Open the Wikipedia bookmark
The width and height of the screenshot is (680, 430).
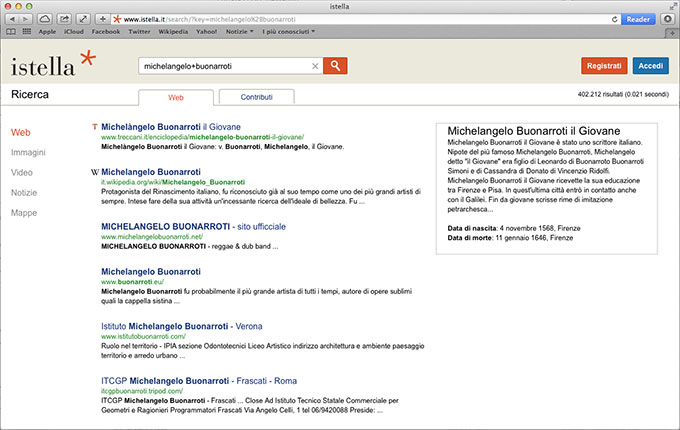173,32
